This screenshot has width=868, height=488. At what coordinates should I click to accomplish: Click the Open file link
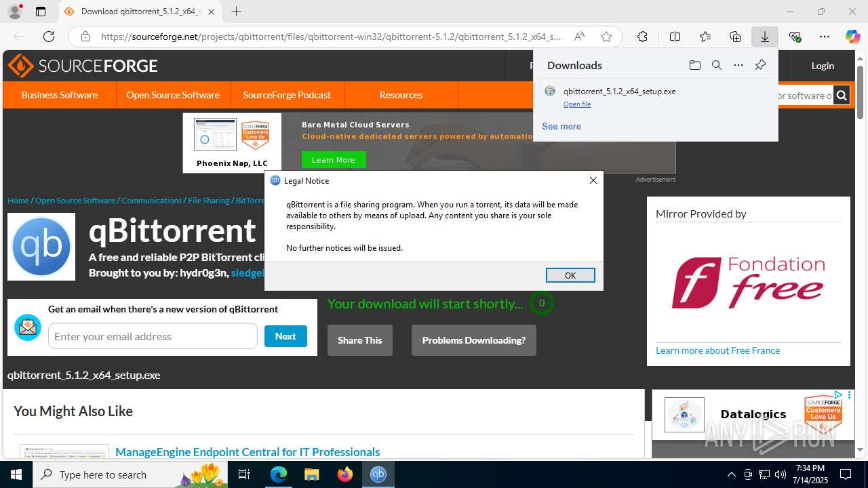coord(577,104)
